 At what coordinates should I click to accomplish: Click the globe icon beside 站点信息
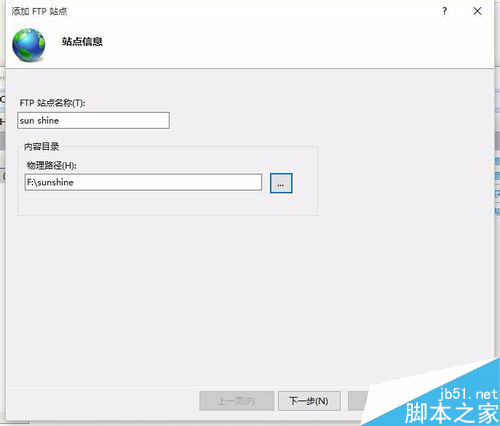click(x=29, y=45)
